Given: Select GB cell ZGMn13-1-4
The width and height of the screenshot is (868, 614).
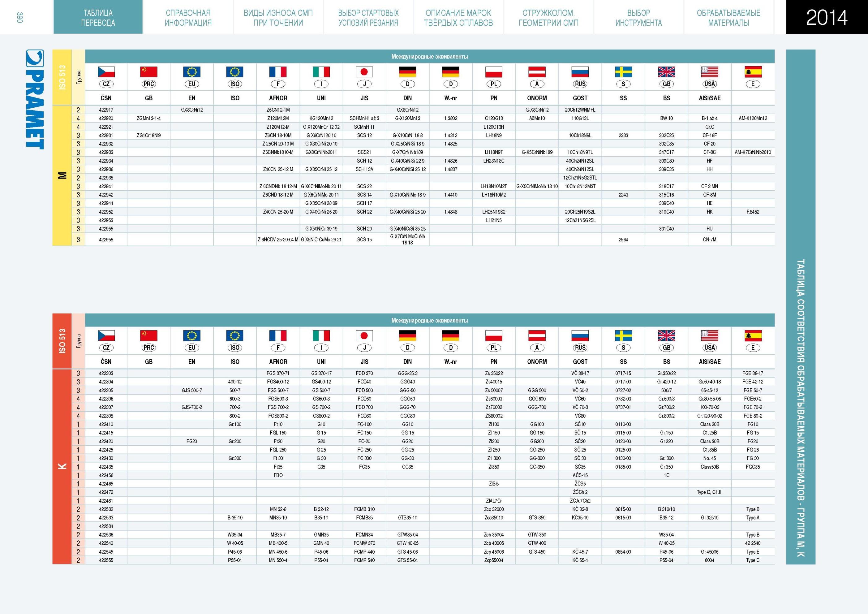Looking at the screenshot, I should click(x=148, y=119).
